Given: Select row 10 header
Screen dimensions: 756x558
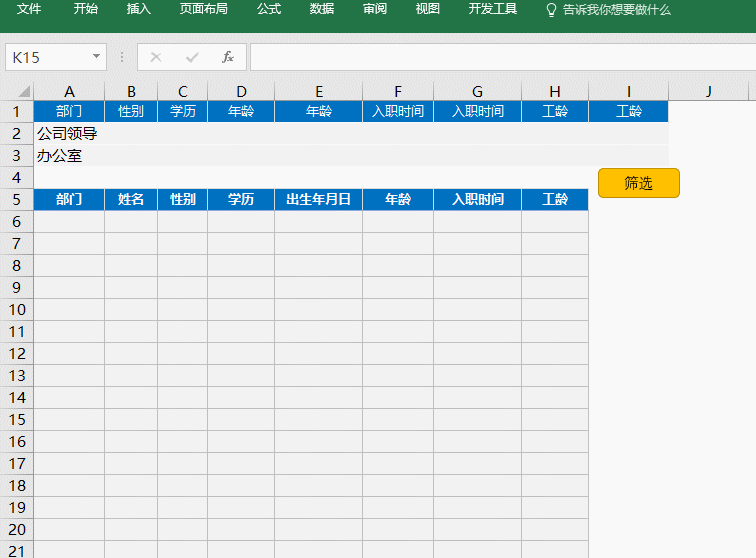Looking at the screenshot, I should pos(17,309).
